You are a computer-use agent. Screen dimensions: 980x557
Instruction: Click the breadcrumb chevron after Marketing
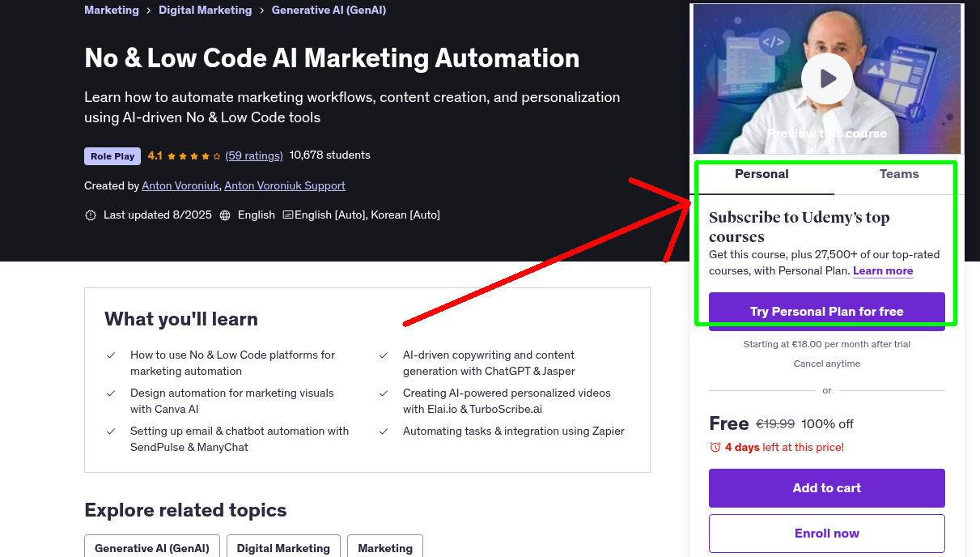coord(149,11)
